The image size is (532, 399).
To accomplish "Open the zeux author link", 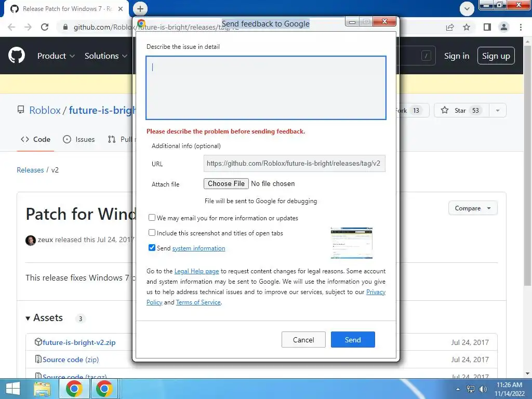I will tap(45, 240).
